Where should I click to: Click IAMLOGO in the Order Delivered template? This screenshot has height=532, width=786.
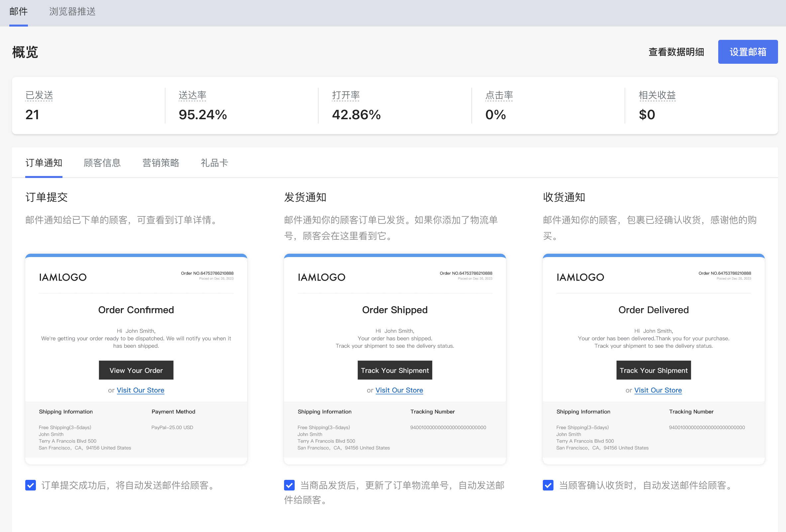pos(580,277)
